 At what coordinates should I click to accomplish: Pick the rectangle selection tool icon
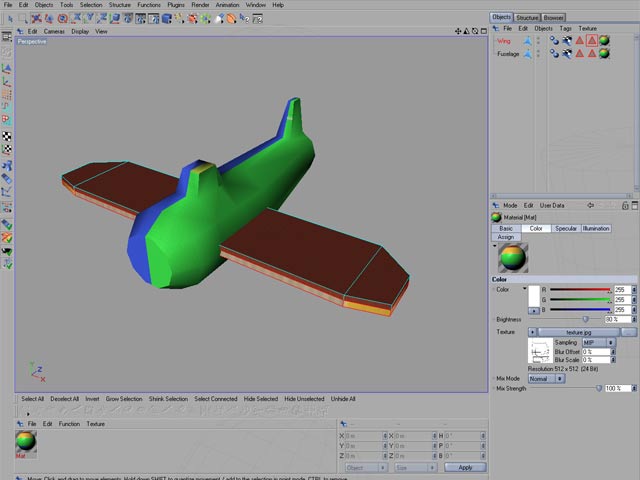(23, 18)
